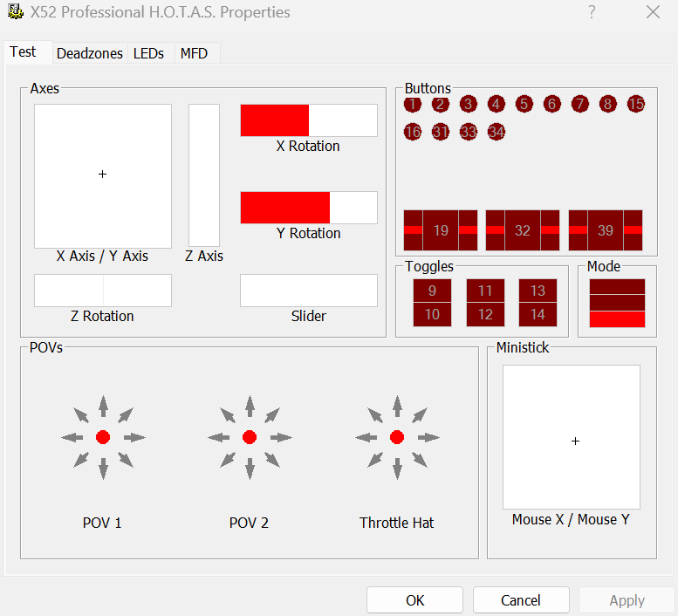
Task: Click button indicator 34
Action: tap(496, 132)
